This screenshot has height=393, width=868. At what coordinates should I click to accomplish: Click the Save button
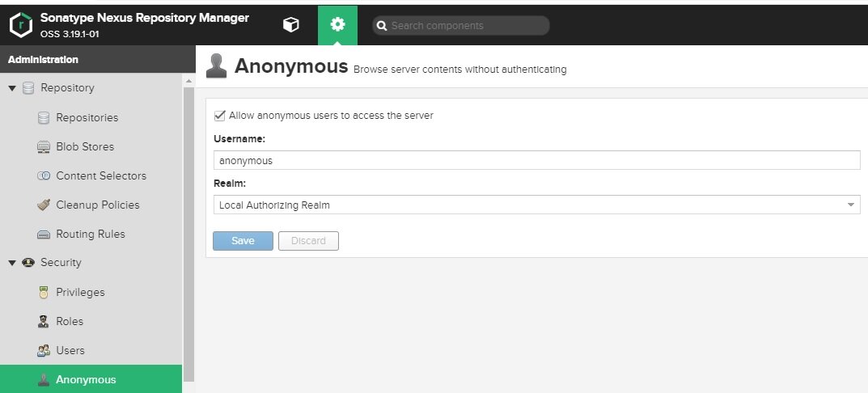243,241
